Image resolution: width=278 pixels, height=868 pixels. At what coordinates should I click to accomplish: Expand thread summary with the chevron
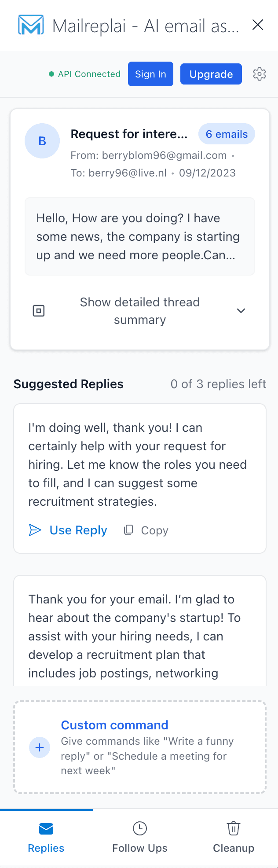pos(241,311)
